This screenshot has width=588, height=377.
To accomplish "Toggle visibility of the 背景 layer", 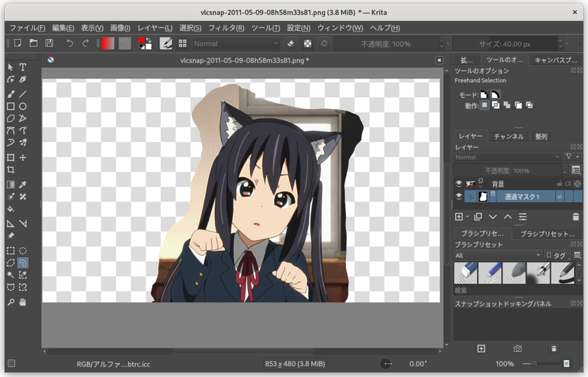I will click(459, 184).
